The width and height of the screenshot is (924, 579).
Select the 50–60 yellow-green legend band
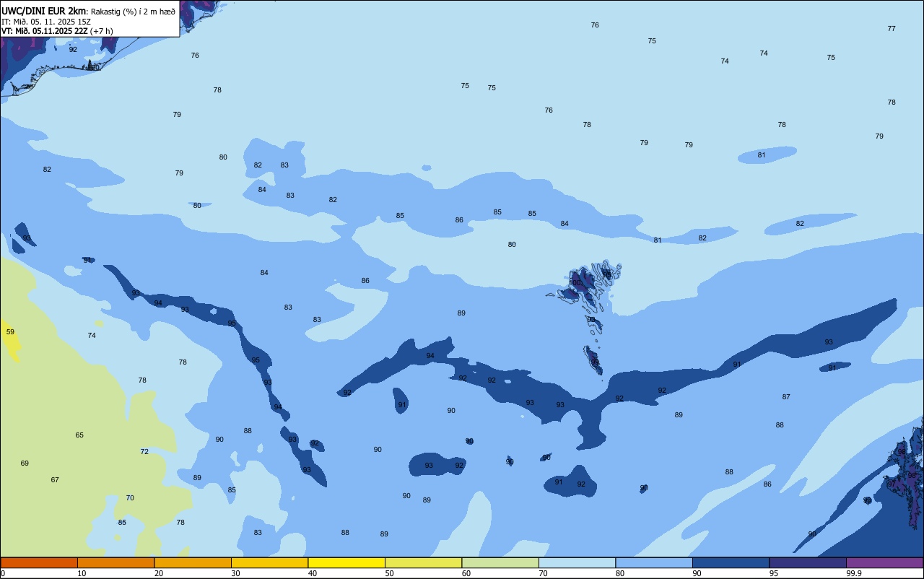pos(423,562)
